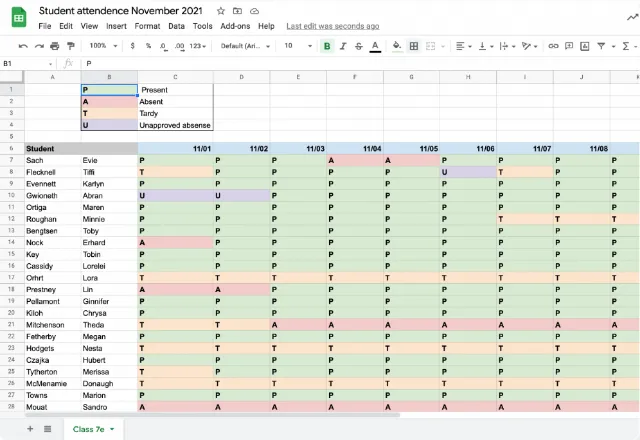
Task: Open the font size 10 dropdown
Action: [298, 46]
